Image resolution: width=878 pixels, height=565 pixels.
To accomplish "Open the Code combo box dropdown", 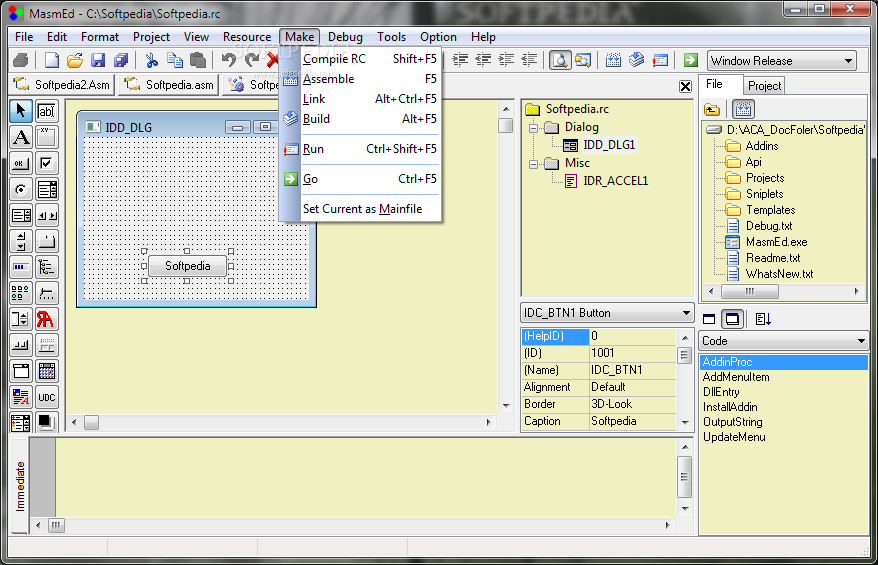I will point(861,341).
